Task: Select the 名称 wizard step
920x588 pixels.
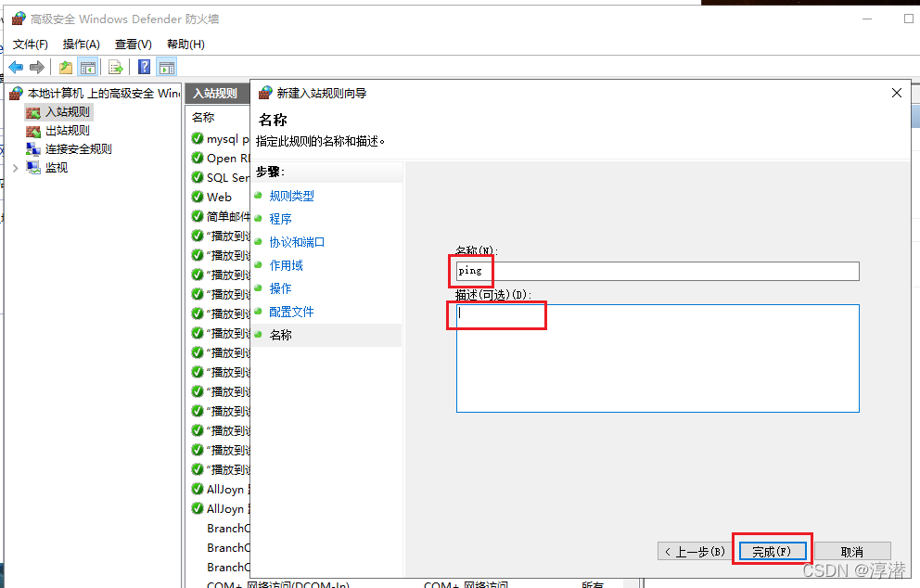Action: (280, 335)
